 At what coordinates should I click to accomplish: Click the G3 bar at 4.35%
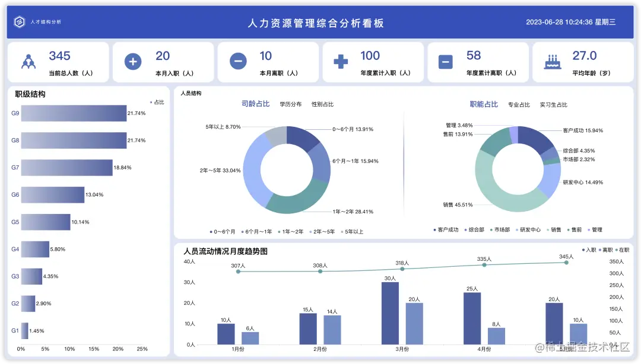(x=31, y=276)
